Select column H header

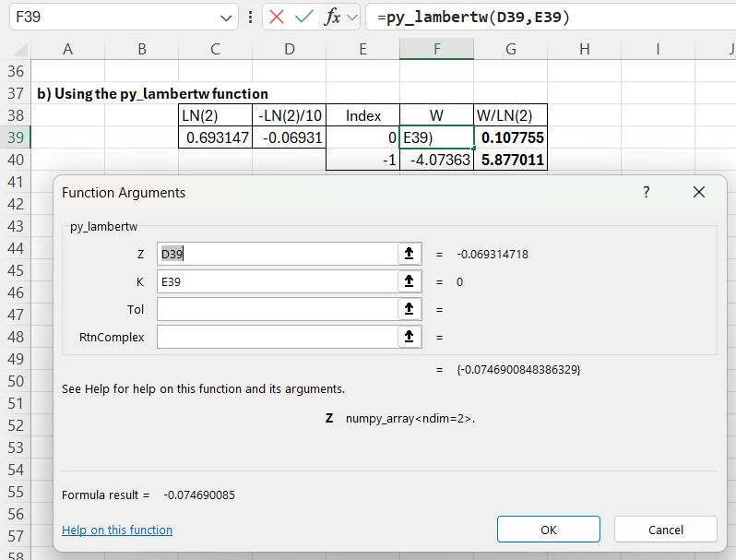pyautogui.click(x=584, y=50)
